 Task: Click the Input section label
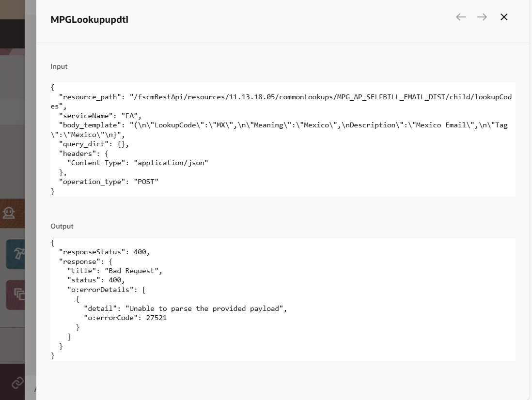click(x=59, y=66)
